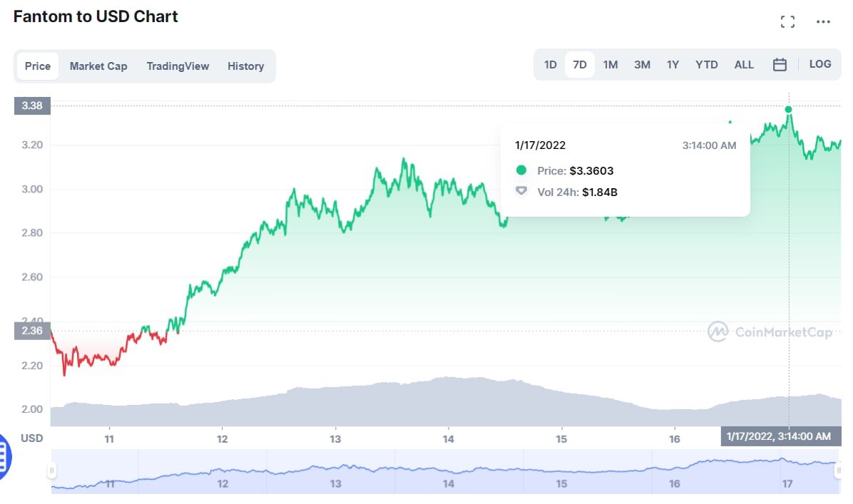
Task: Click the 3.00 y-axis label
Action: 32,189
